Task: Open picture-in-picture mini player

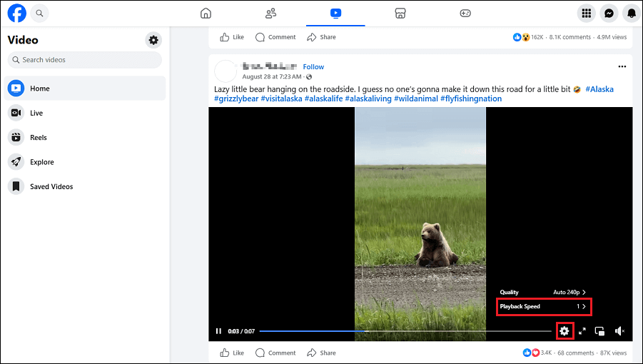Action: (599, 330)
